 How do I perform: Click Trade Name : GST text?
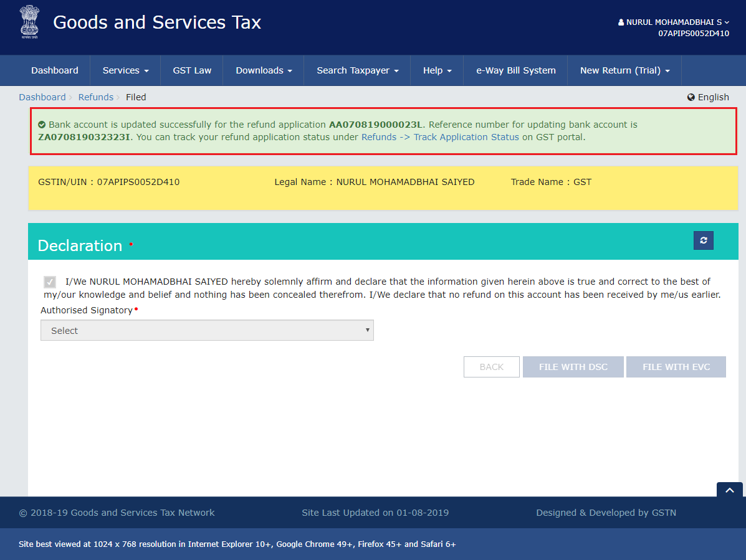coord(551,182)
